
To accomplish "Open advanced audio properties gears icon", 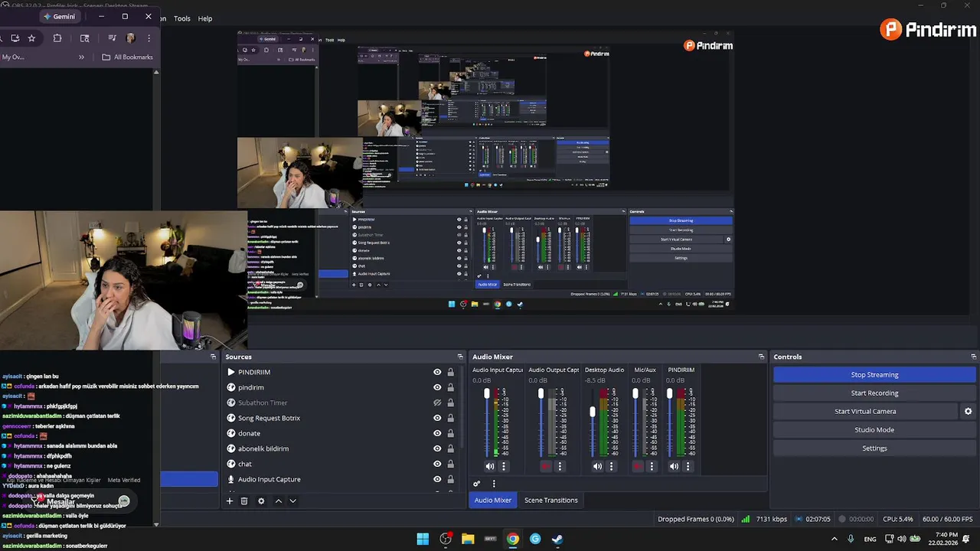I will coord(476,484).
